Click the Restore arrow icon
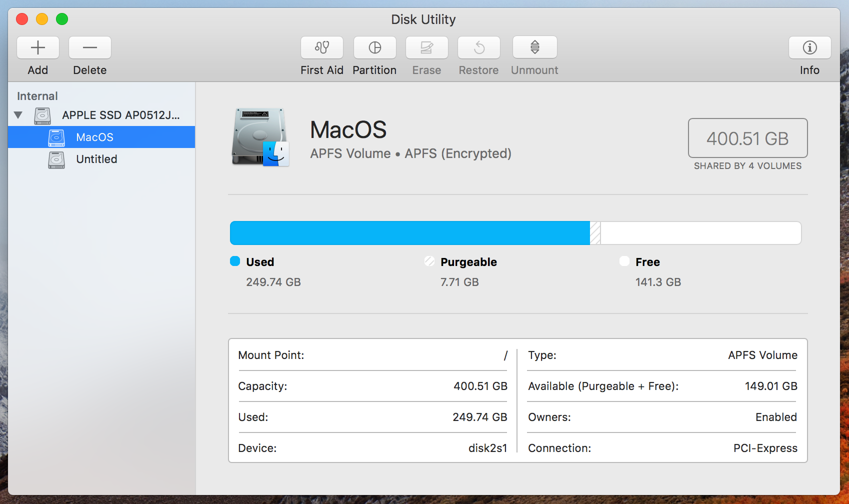849x504 pixels. 479,48
